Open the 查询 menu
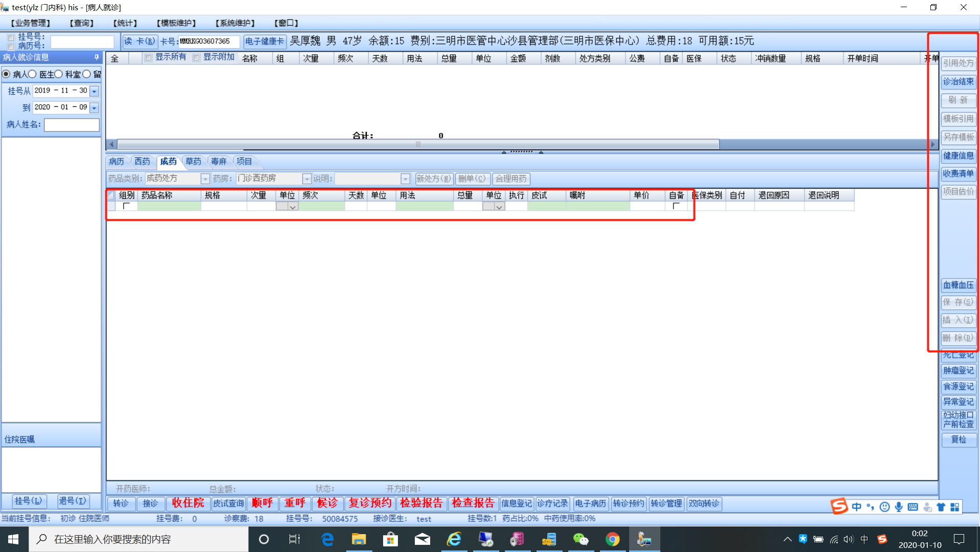Viewport: 980px width, 552px height. pyautogui.click(x=82, y=23)
